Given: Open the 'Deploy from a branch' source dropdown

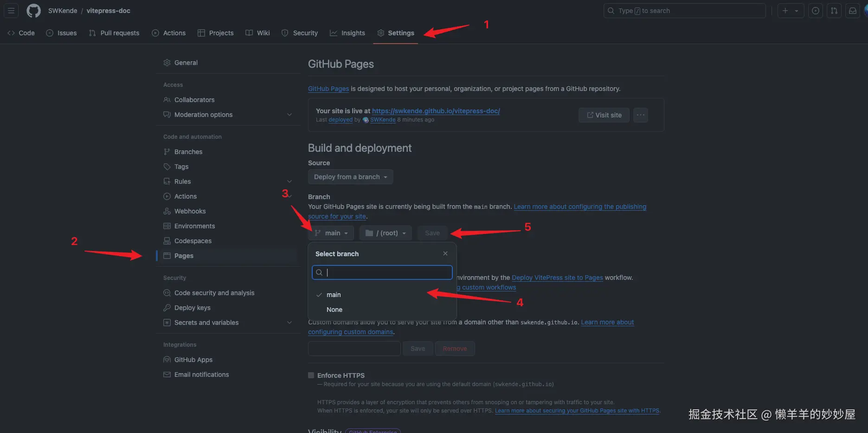Looking at the screenshot, I should tap(351, 177).
